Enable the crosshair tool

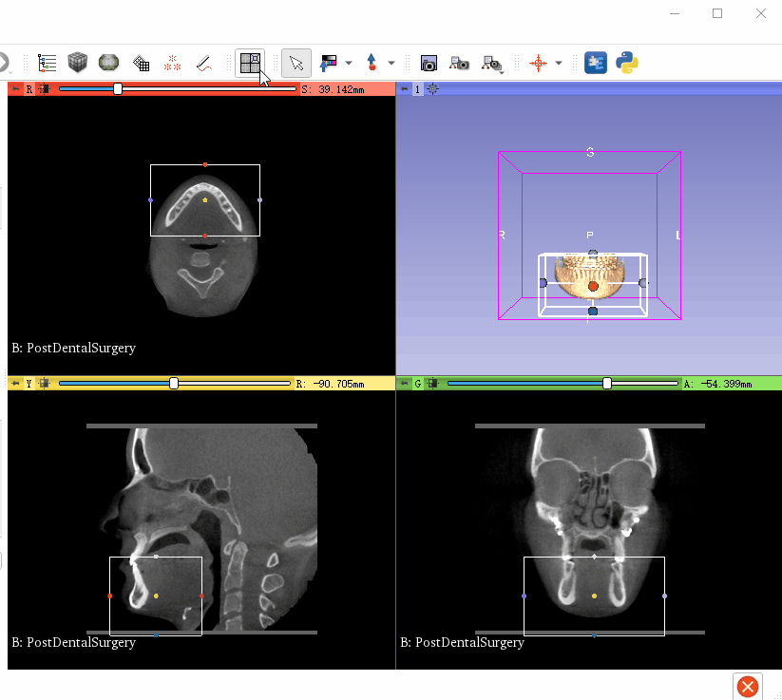[539, 63]
